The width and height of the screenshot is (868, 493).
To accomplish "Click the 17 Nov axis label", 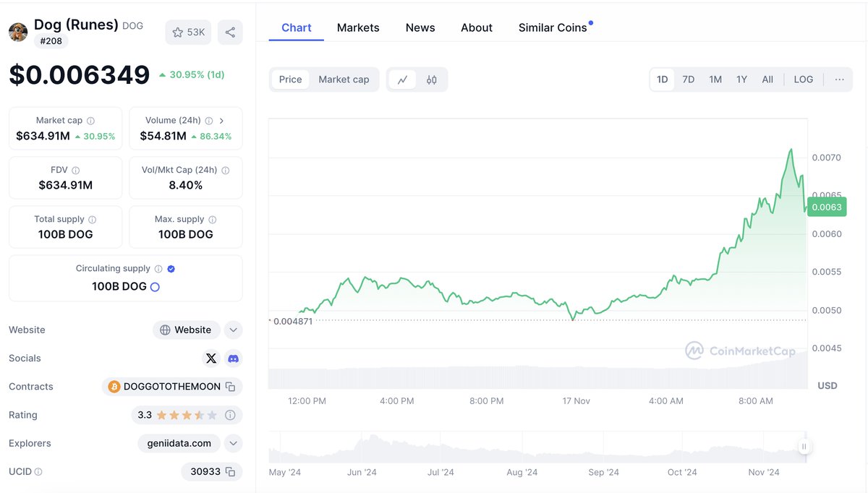I will point(576,400).
